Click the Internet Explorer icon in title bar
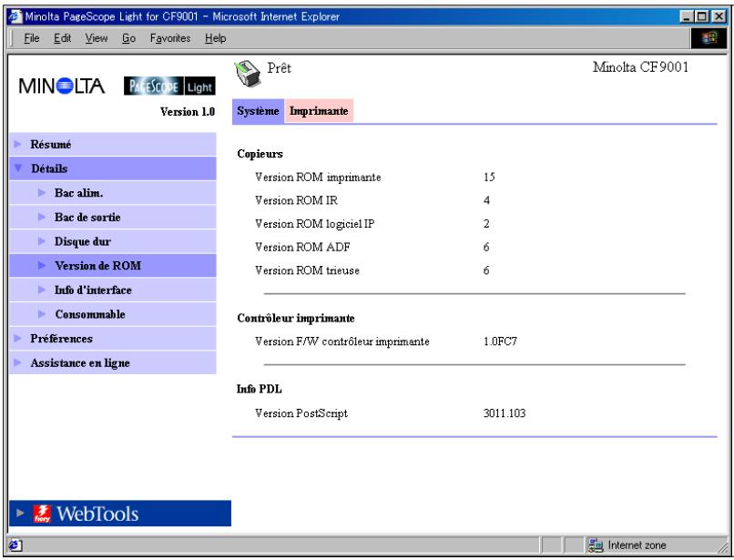734x560 pixels. click(15, 16)
